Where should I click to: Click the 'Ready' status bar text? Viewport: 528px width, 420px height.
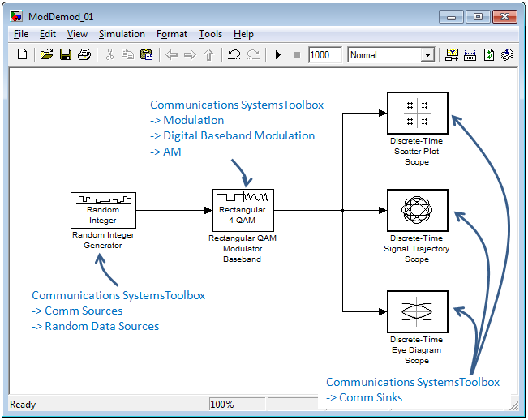tap(23, 404)
